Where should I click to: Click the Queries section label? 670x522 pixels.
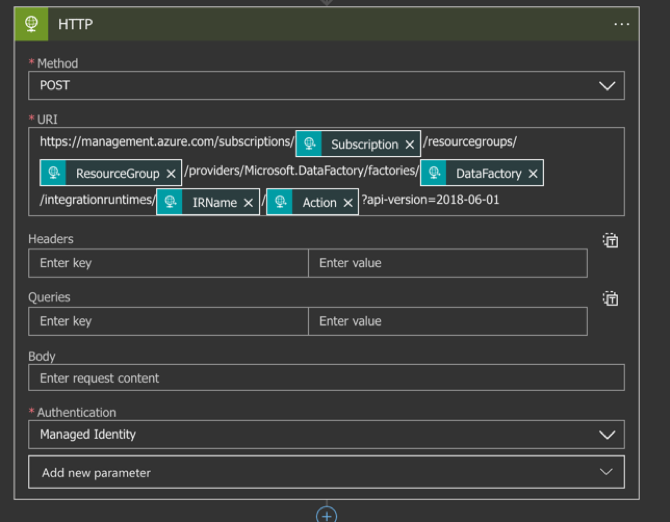coord(49,297)
